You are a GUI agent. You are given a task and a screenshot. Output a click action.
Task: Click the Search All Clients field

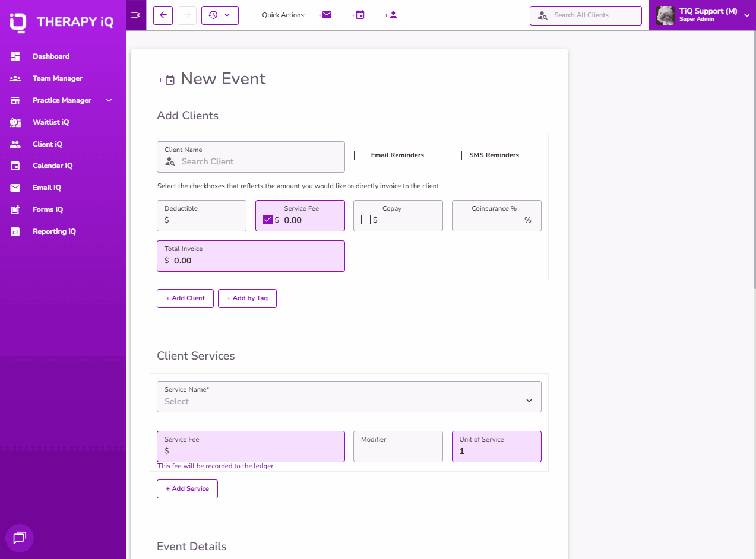pos(586,15)
